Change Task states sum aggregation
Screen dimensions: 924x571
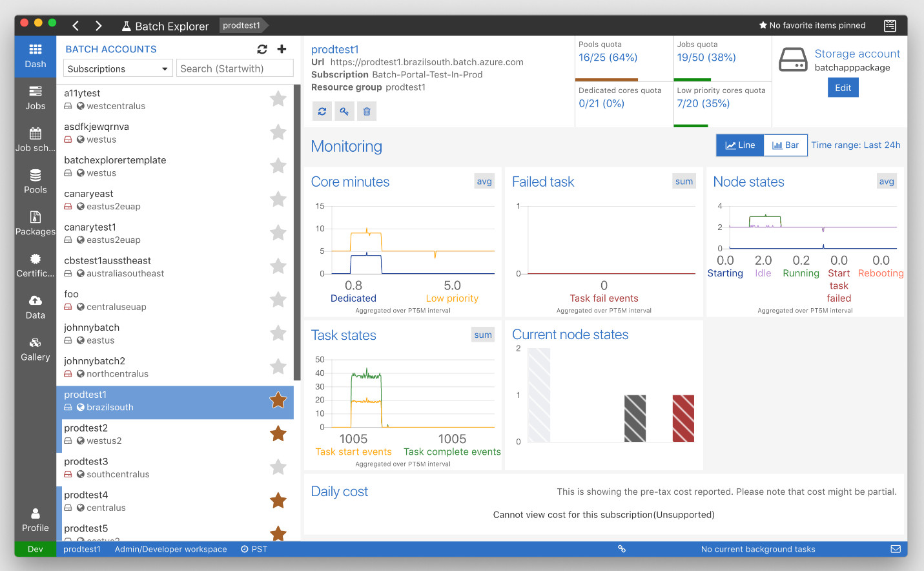tap(483, 335)
